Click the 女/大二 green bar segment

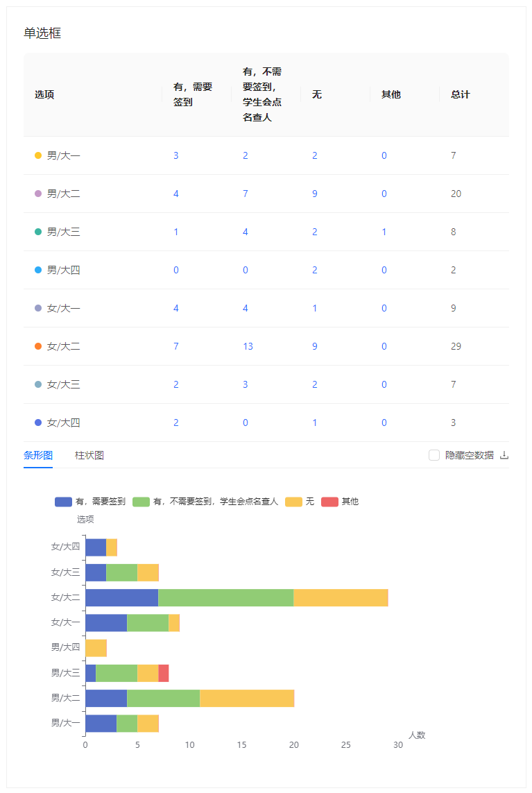(x=226, y=598)
